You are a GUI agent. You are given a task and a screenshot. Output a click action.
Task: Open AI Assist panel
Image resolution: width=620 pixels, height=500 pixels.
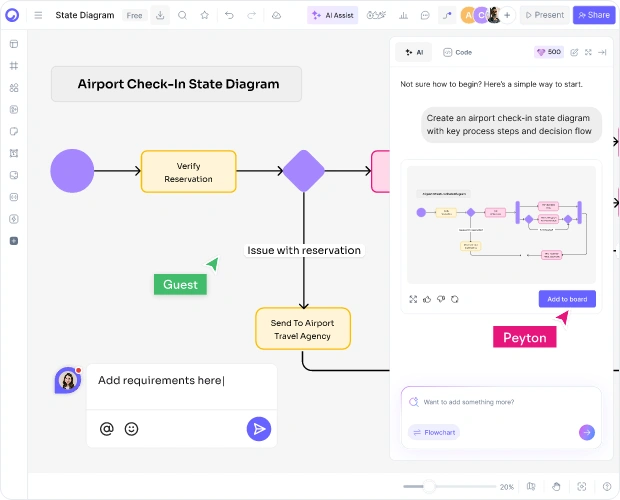pos(333,15)
